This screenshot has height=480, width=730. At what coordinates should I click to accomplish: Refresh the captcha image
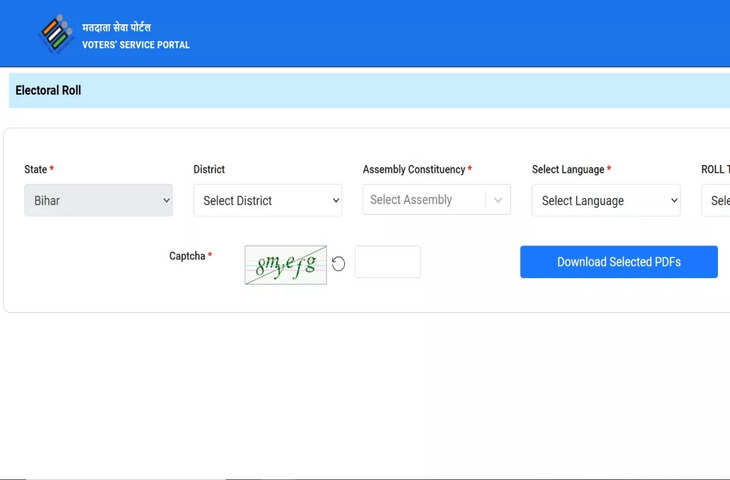click(x=339, y=264)
